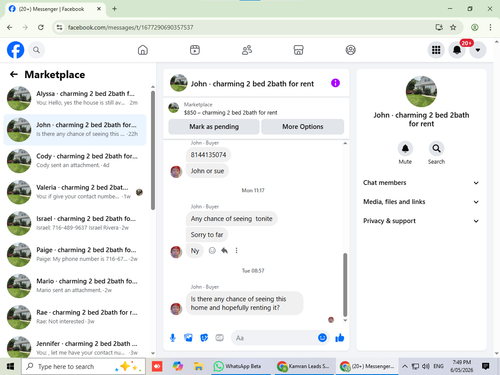The image size is (500, 375).
Task: Search in conversation with magnifier icon
Action: point(436,149)
